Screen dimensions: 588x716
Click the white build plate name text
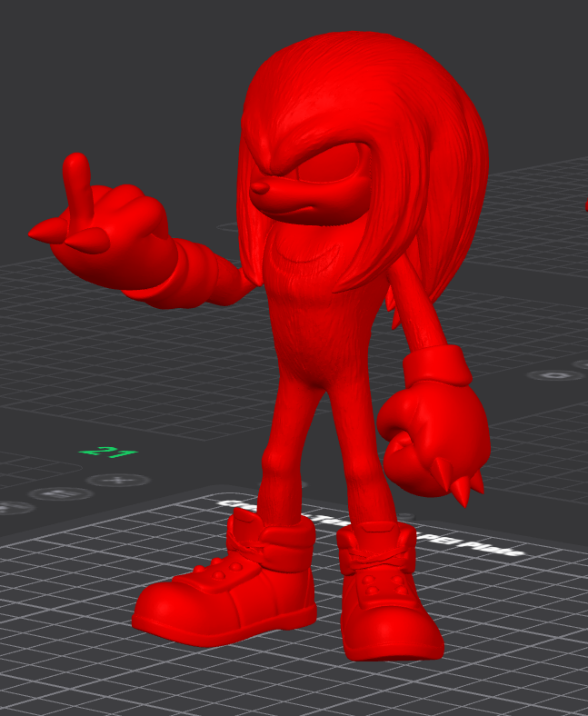(371, 529)
